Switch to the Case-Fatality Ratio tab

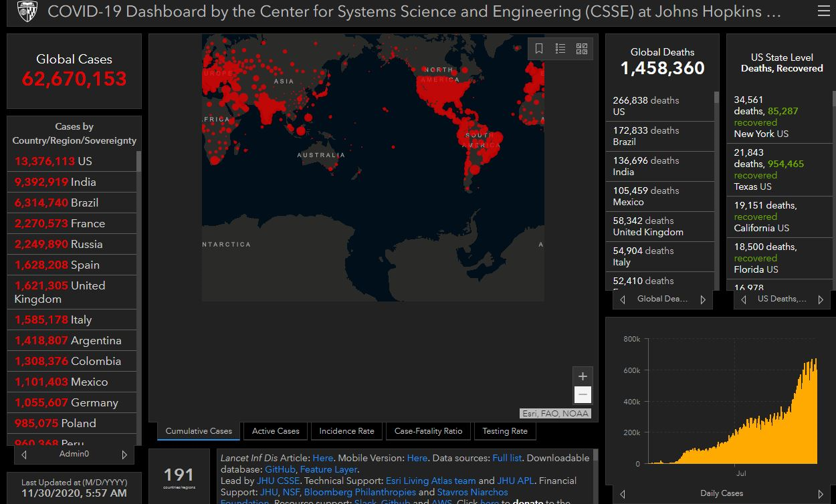[428, 431]
